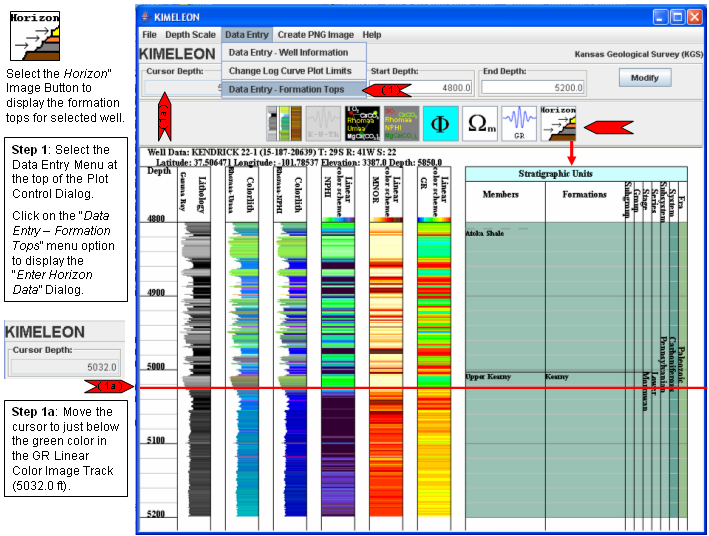Screen dimensions: 709x536
Task: Select the Rhomaa NPHI plot icon
Action: 400,124
